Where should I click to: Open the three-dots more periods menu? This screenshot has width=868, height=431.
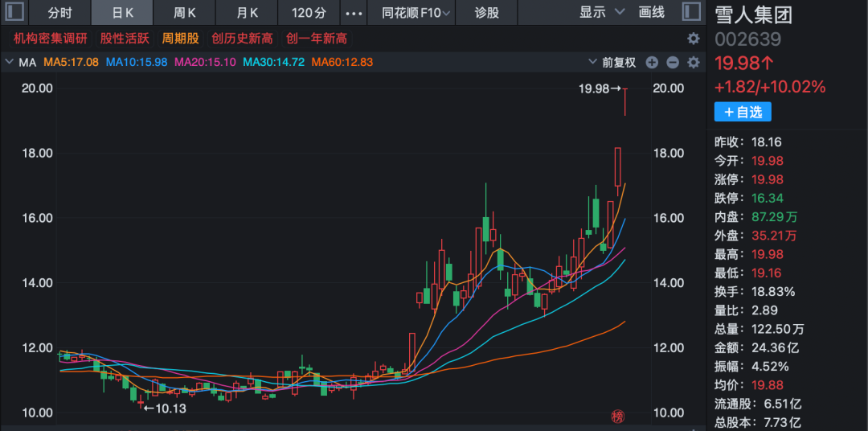click(x=354, y=13)
